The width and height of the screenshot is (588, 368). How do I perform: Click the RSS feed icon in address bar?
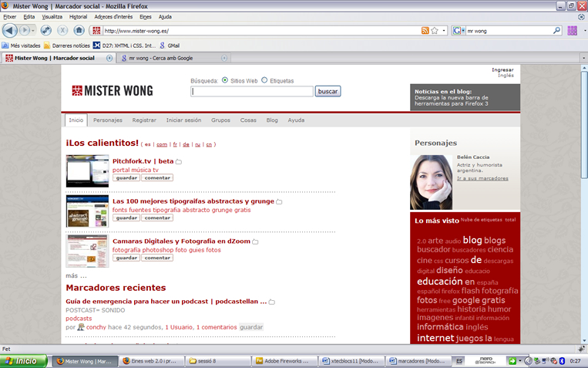[425, 31]
